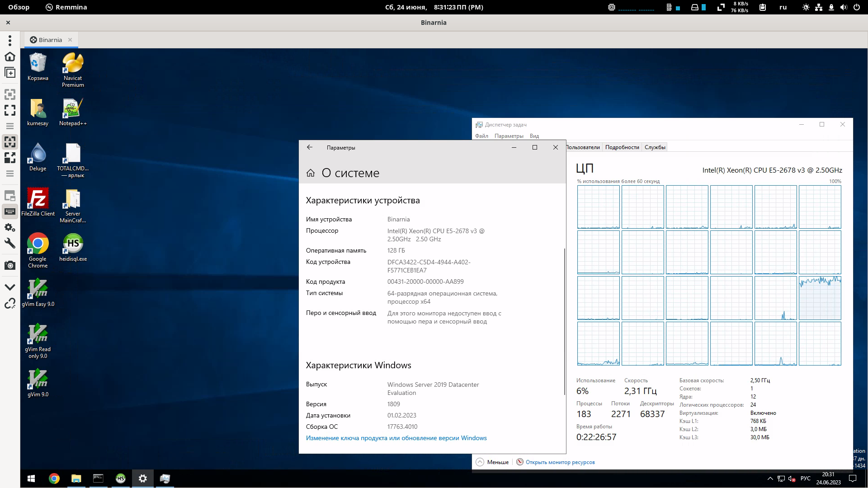Click the switch tab pages icon in Remmina sidebar
The image size is (868, 488).
pyautogui.click(x=10, y=196)
